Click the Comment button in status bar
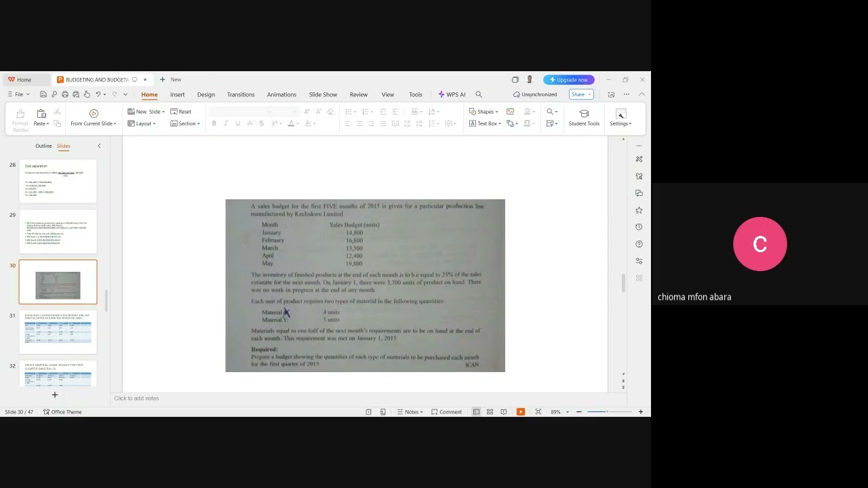 point(446,412)
